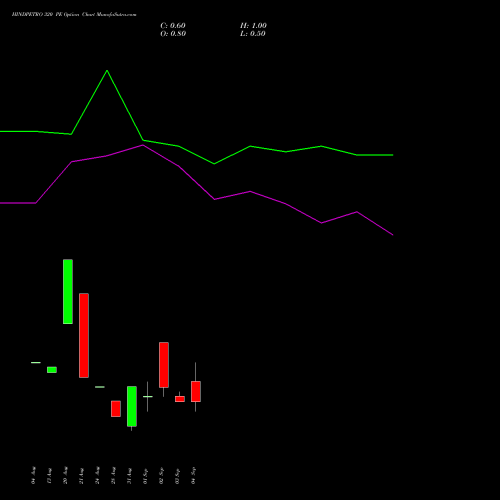
Task: Click the flat dash candle for 24 Aug
Action: click(x=100, y=387)
